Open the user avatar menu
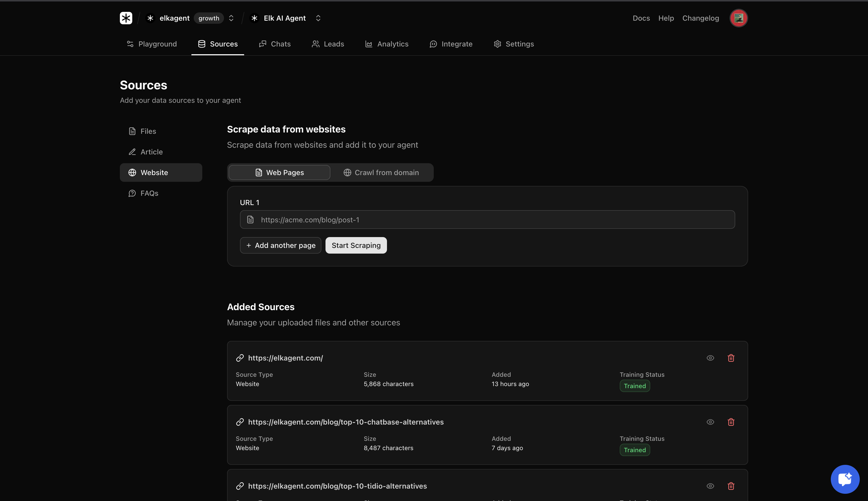Image resolution: width=868 pixels, height=501 pixels. tap(739, 18)
